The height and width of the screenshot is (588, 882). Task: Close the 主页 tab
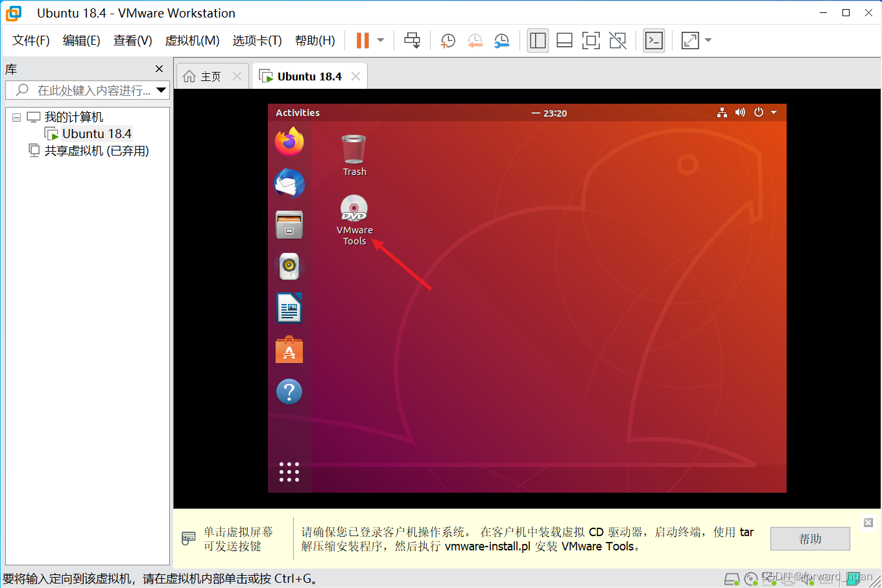(x=237, y=76)
